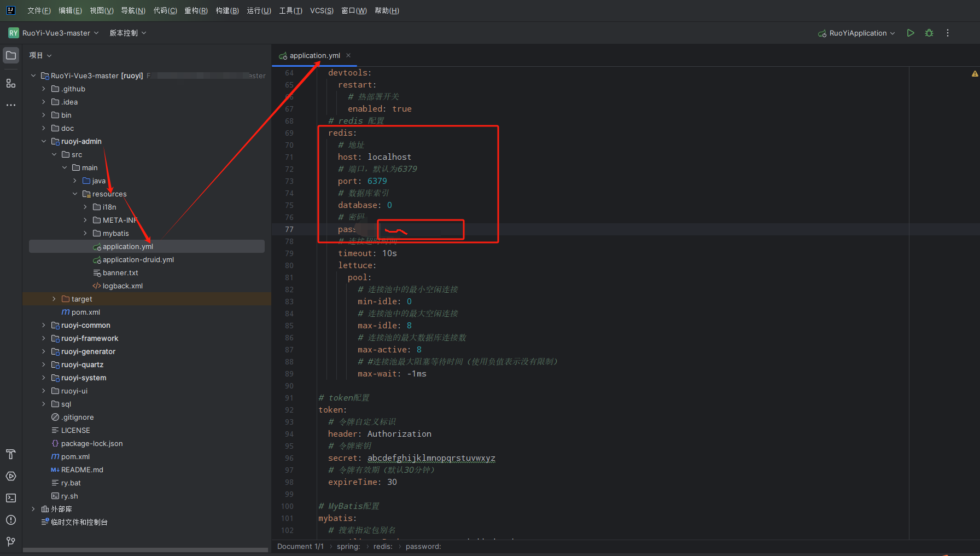The height and width of the screenshot is (556, 980).
Task: Open the Terminal tool window
Action: coord(11,498)
